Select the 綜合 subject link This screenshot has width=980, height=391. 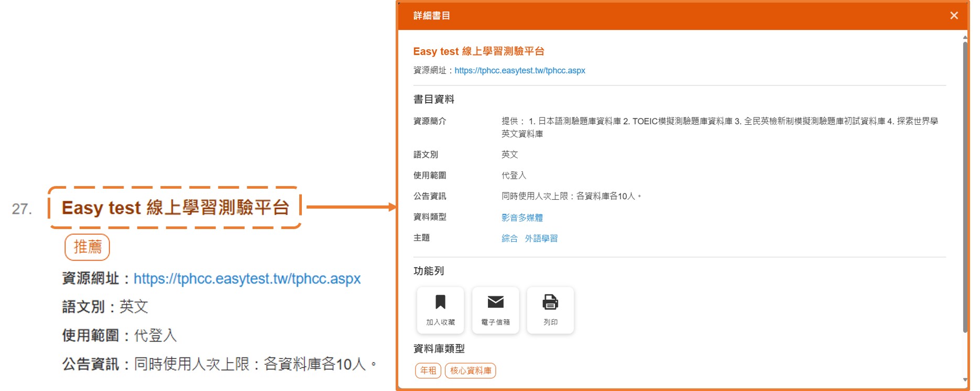click(x=509, y=238)
